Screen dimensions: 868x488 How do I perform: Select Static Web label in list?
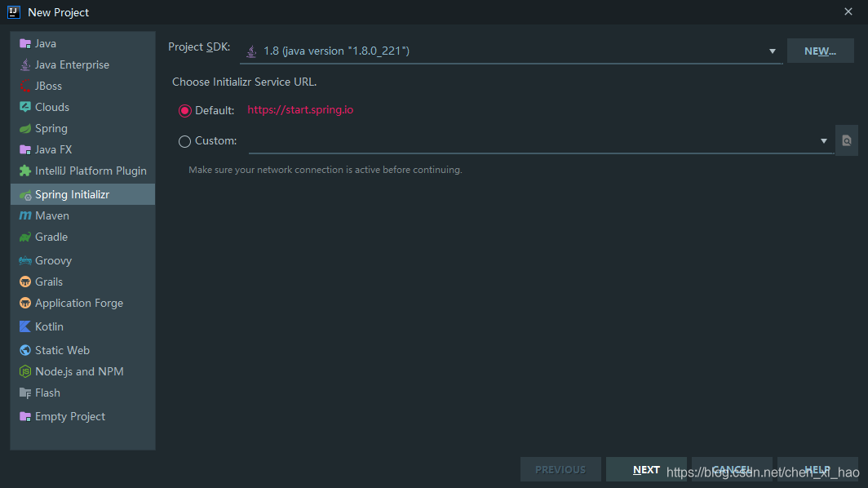coord(62,350)
